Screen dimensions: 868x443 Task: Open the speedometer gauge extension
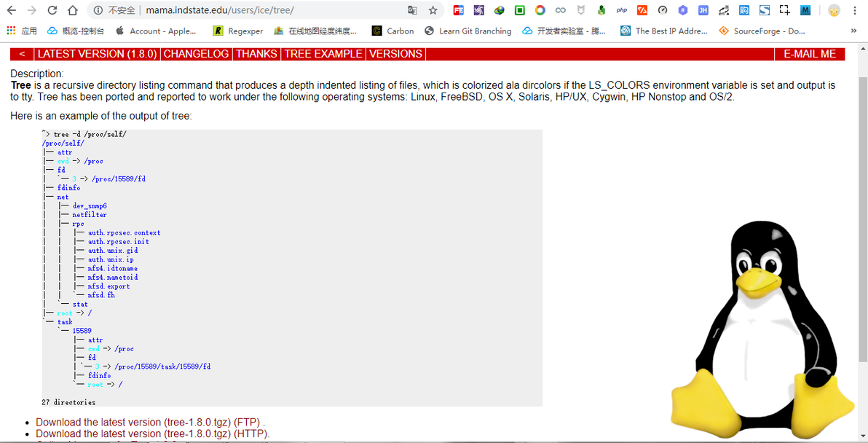point(663,10)
